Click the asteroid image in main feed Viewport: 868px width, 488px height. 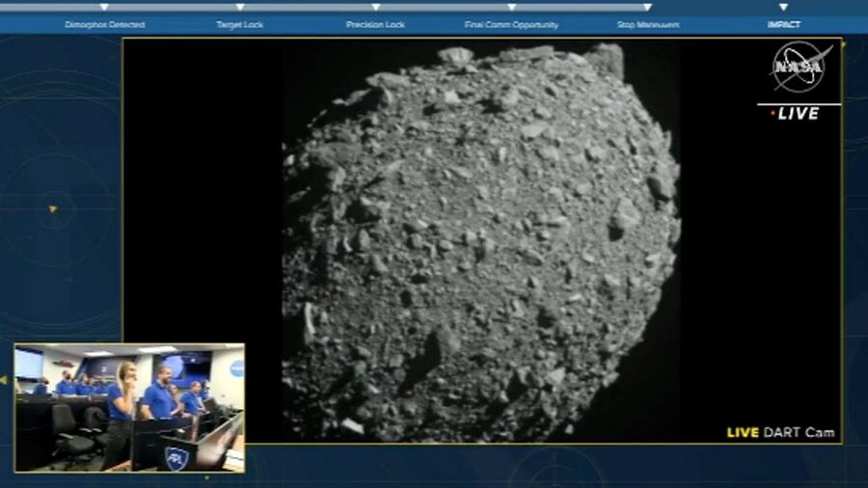(480, 241)
